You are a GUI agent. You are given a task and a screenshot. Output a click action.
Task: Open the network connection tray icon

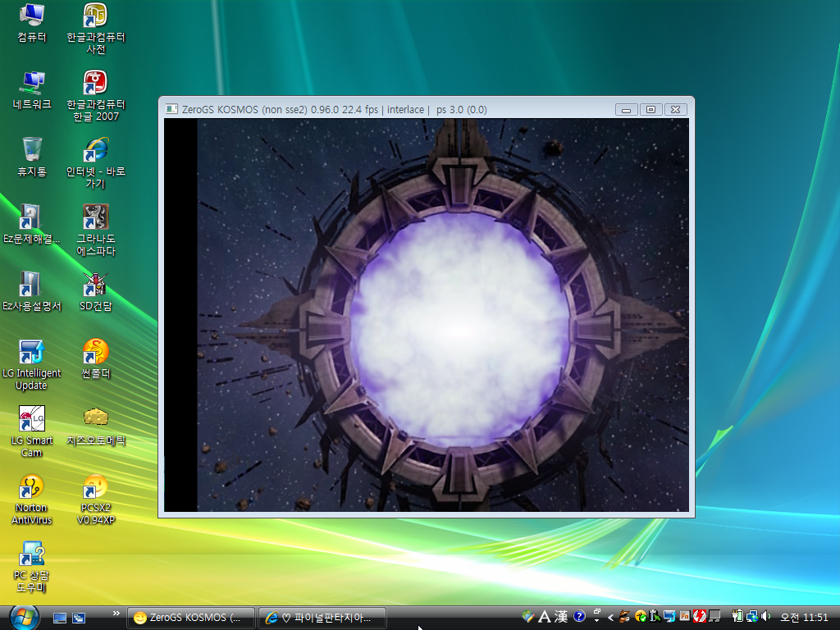[753, 617]
